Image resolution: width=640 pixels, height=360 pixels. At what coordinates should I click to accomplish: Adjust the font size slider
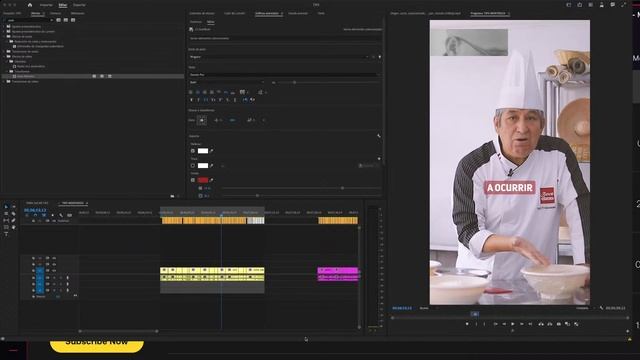pos(294,82)
